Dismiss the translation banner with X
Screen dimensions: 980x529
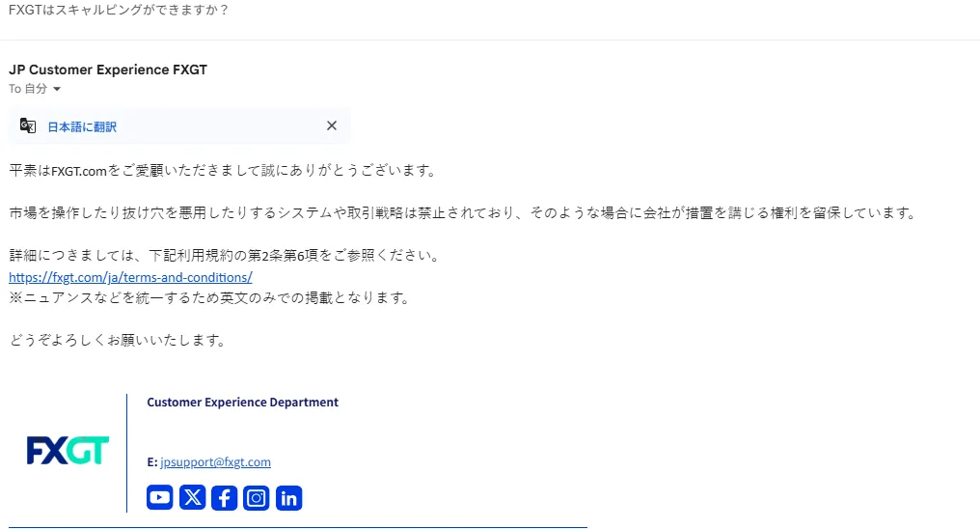[x=332, y=125]
